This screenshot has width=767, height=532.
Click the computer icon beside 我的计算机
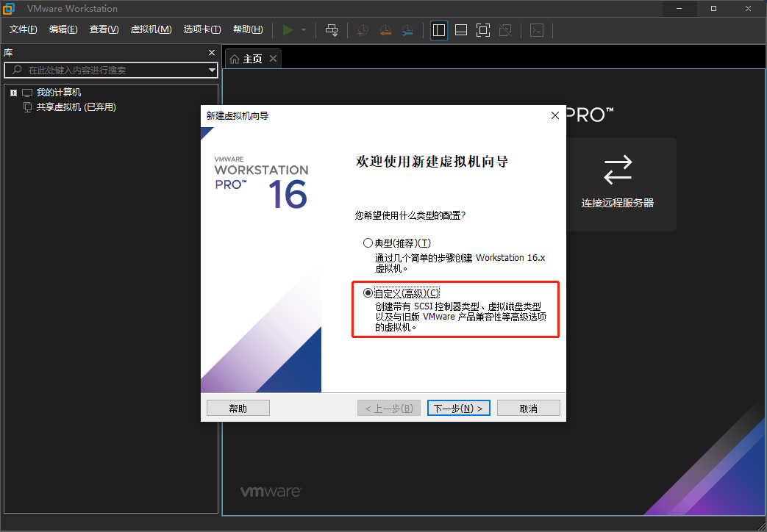(x=27, y=93)
